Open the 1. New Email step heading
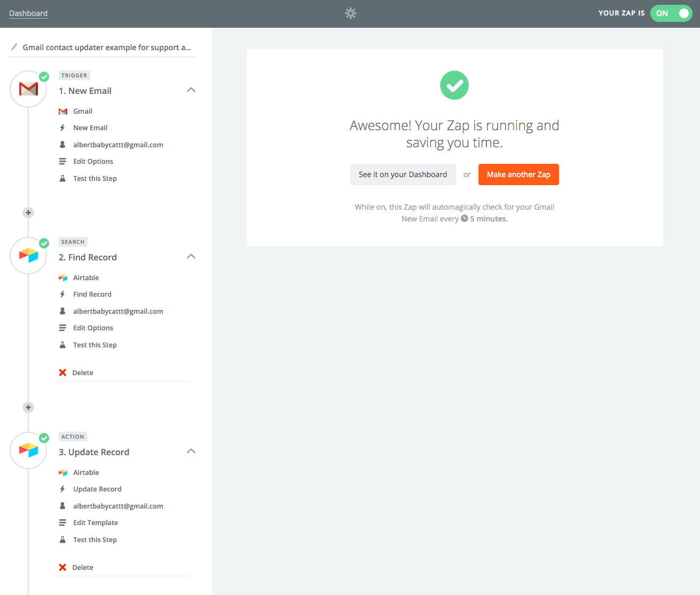The height and width of the screenshot is (595, 700). 85,91
